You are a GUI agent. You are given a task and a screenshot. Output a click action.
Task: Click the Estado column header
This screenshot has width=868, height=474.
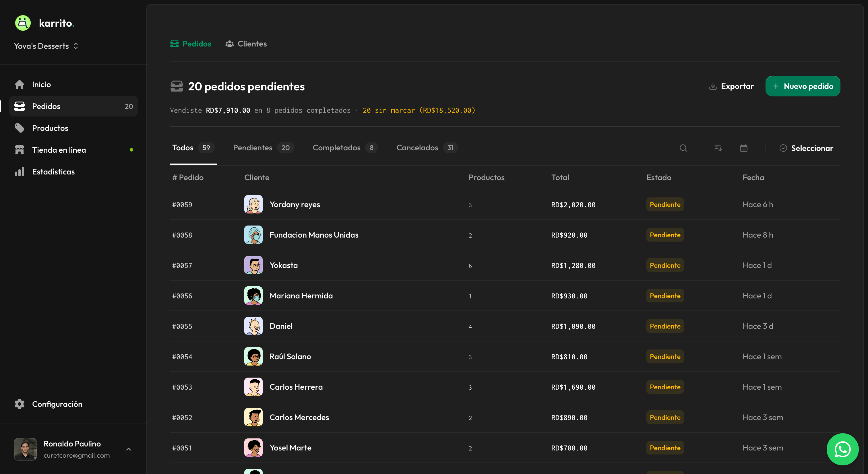coord(659,178)
